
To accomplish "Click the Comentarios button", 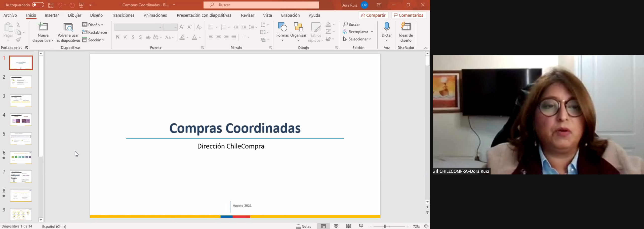I will pos(409,15).
